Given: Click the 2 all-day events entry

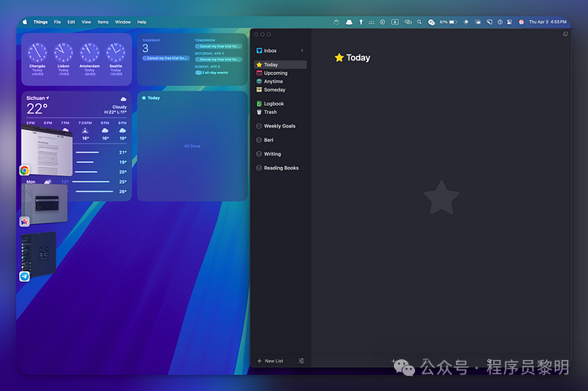Looking at the screenshot, I should pos(212,73).
